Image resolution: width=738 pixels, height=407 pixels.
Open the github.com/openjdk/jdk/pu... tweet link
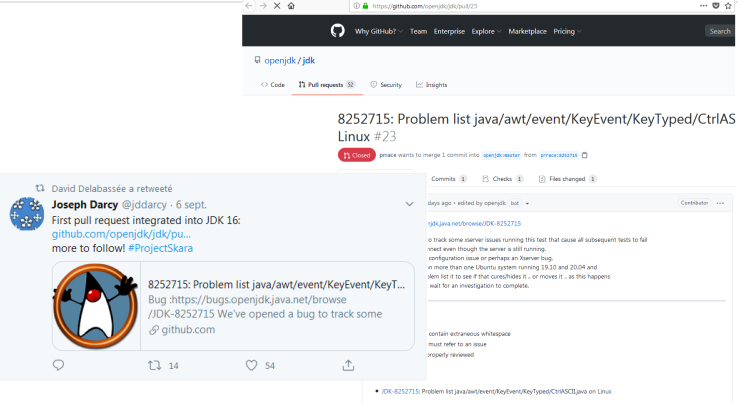point(121,234)
